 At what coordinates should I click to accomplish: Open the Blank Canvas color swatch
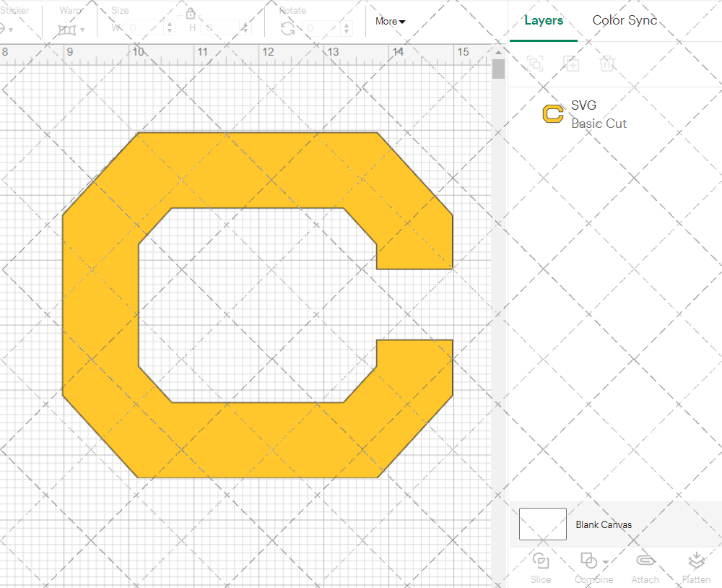click(x=542, y=524)
